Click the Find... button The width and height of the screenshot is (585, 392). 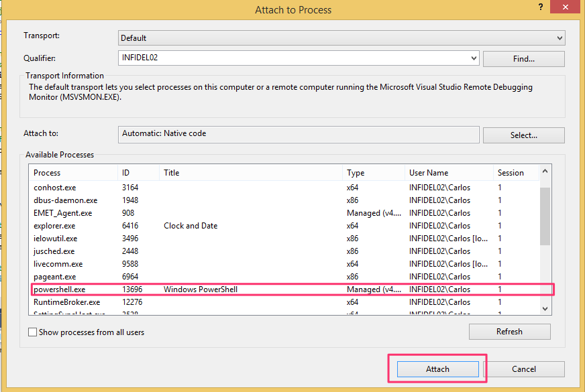coord(523,59)
